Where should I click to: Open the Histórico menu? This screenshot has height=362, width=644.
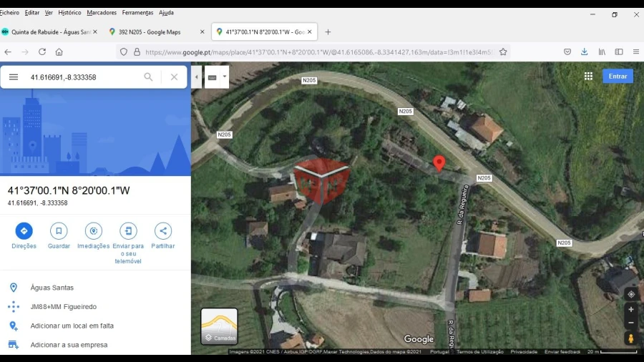click(69, 13)
